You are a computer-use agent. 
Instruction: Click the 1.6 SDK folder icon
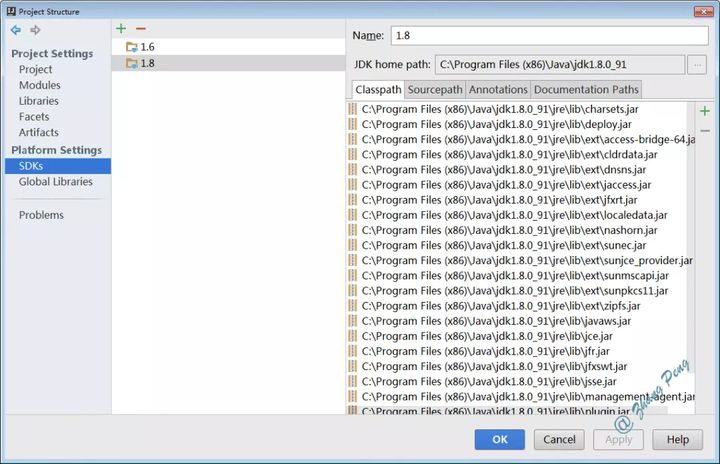click(132, 47)
